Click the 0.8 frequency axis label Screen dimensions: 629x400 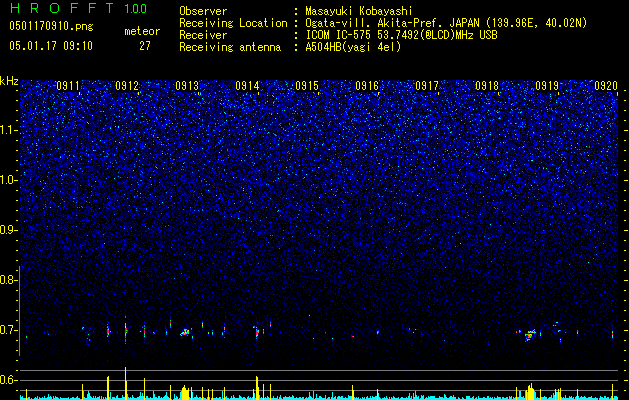[8, 280]
